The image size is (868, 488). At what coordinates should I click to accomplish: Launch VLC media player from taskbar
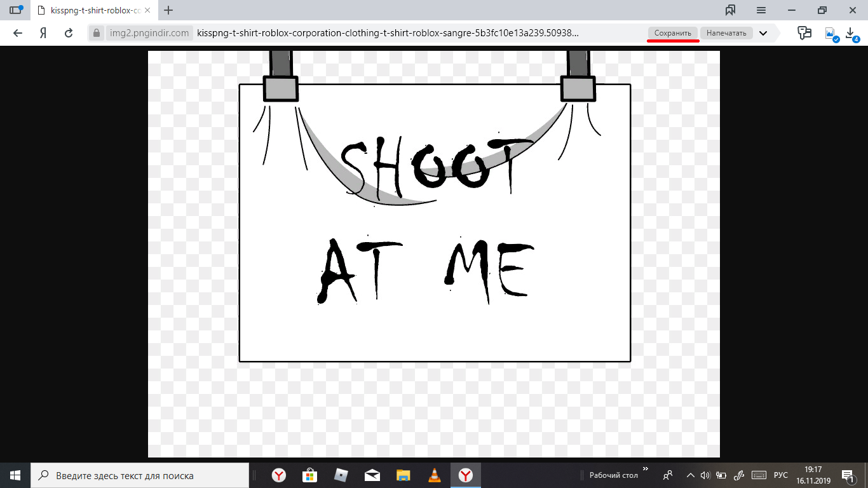pyautogui.click(x=435, y=475)
